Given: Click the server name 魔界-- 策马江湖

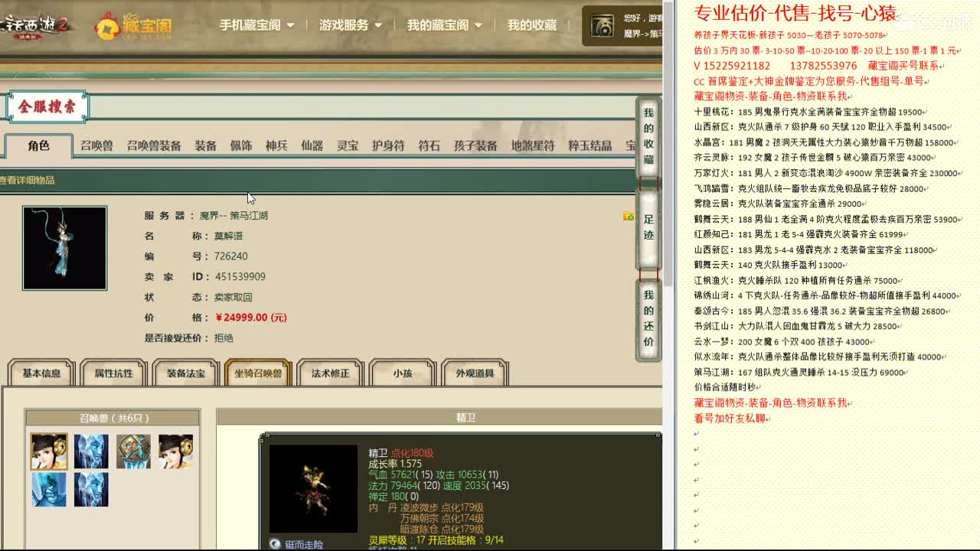Looking at the screenshot, I should (234, 216).
